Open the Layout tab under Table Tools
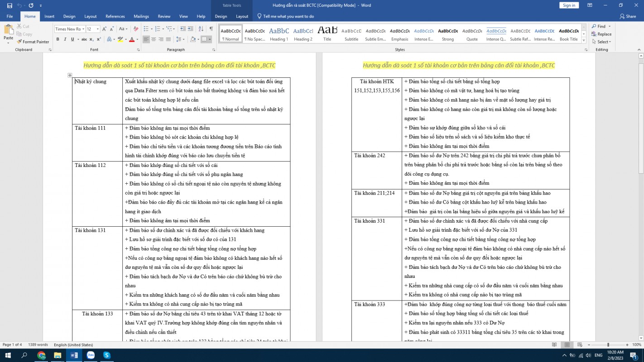This screenshot has height=362, width=644. 242,16
